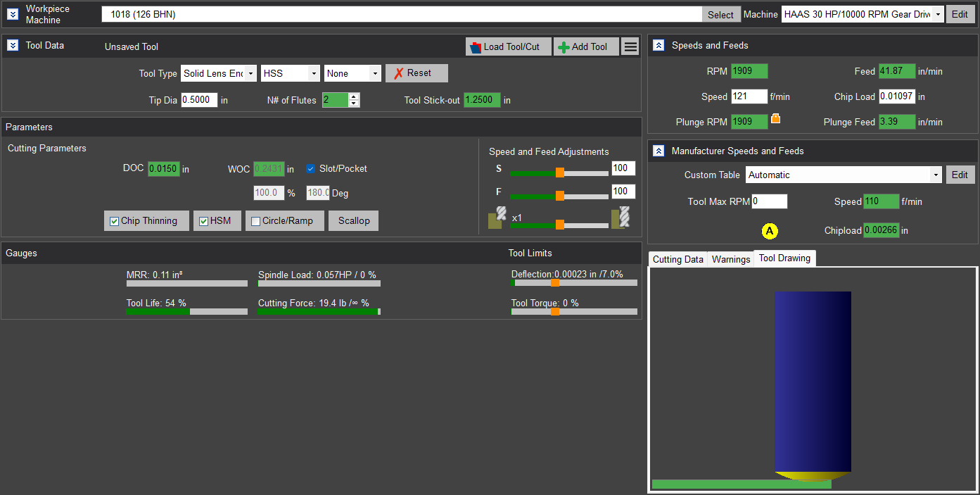This screenshot has width=980, height=495.
Task: Decrease the number of flutes stepper
Action: coord(354,104)
